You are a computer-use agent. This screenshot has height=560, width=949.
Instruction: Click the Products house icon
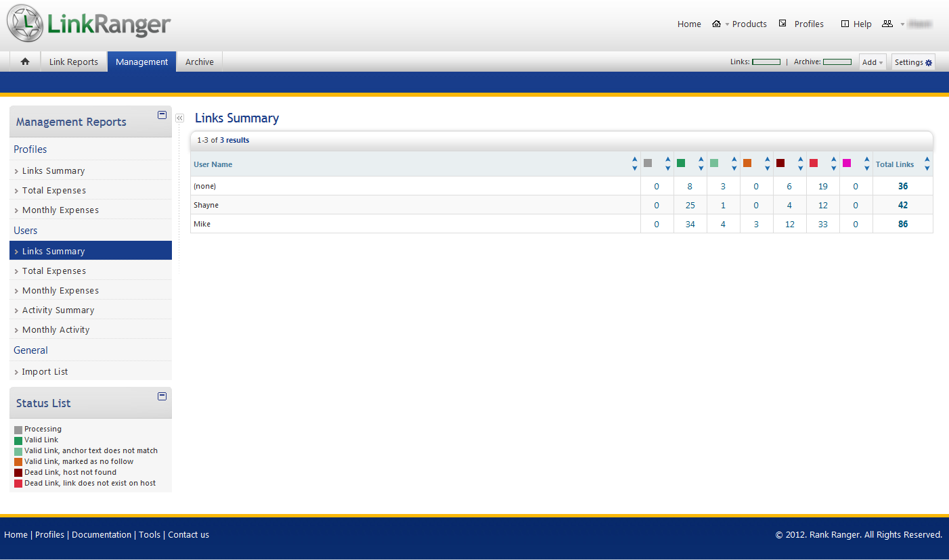(716, 24)
